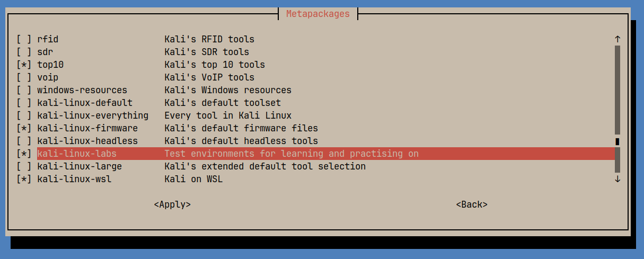
Task: Uncheck kali-linux-firmware checkbox
Action: click(x=24, y=128)
